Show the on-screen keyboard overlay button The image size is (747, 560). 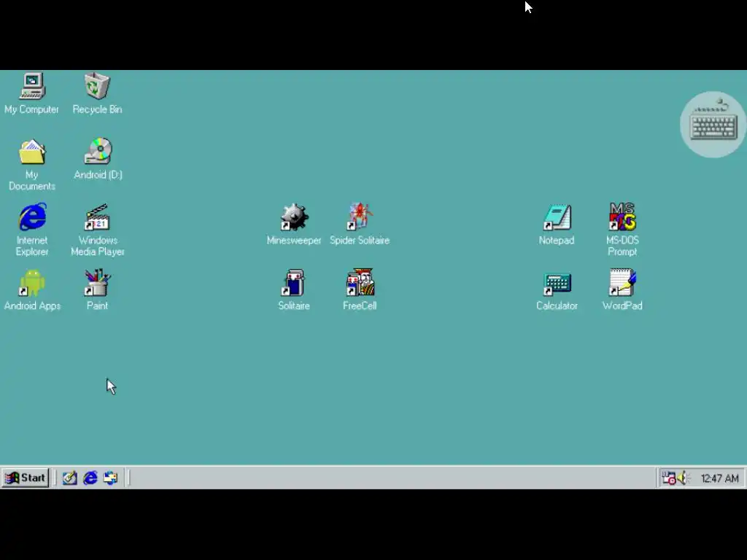[x=713, y=124]
